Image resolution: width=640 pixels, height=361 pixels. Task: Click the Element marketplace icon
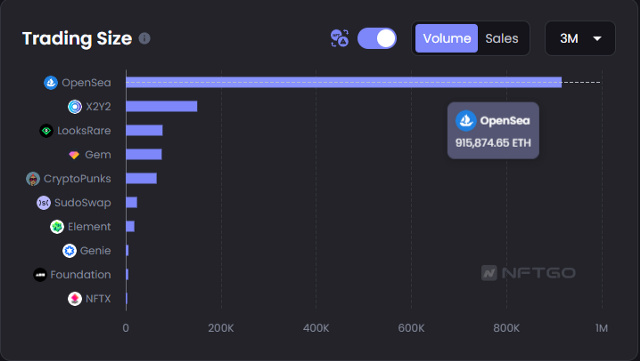[x=57, y=227]
